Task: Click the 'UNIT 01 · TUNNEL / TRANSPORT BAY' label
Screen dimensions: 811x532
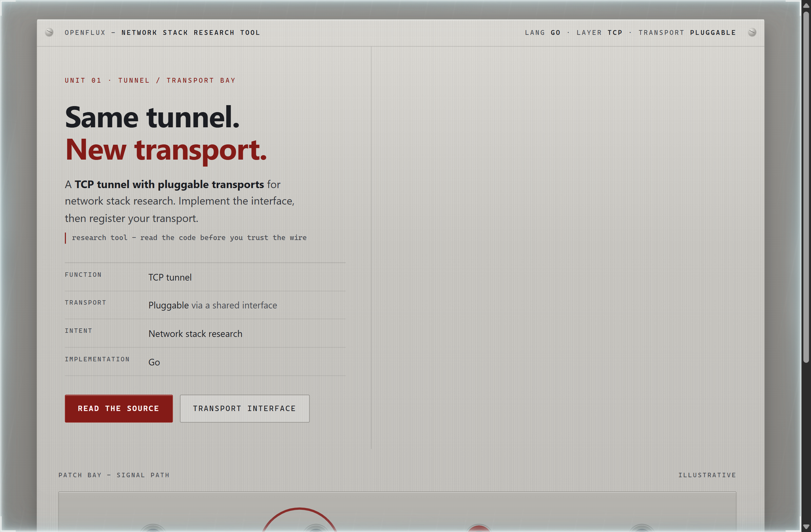Action: [150, 80]
